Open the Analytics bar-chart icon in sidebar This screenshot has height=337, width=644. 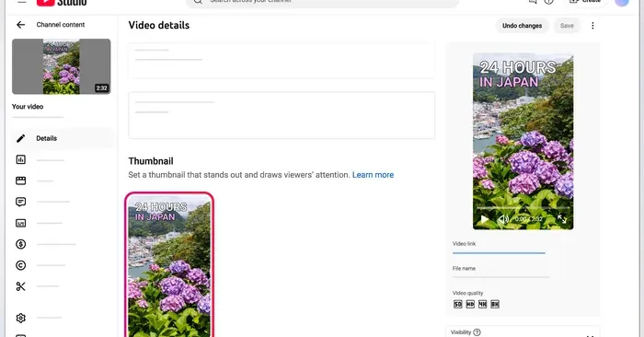coord(20,159)
